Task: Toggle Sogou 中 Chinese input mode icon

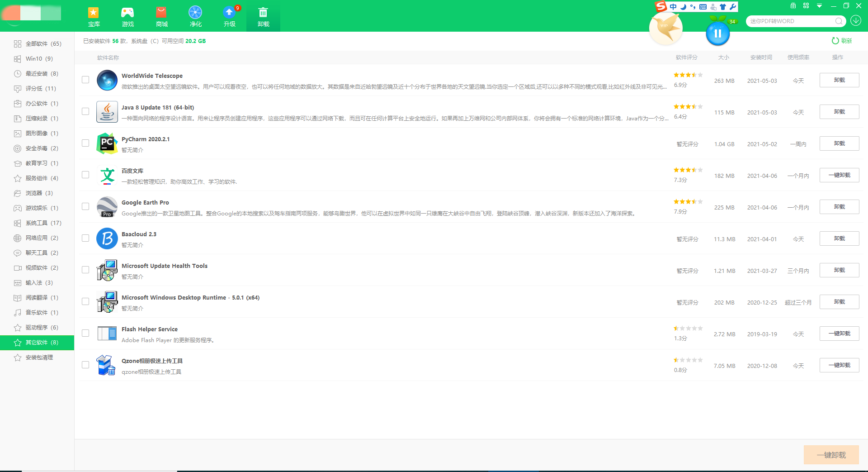Action: coord(673,7)
